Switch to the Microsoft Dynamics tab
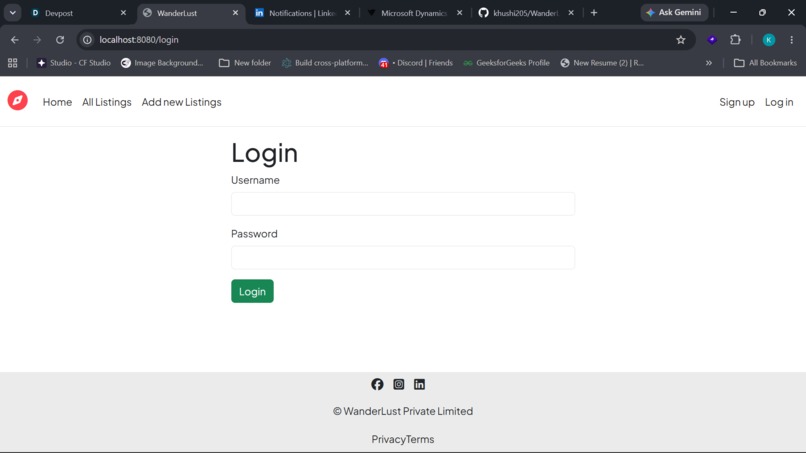This screenshot has height=453, width=806. pos(414,13)
